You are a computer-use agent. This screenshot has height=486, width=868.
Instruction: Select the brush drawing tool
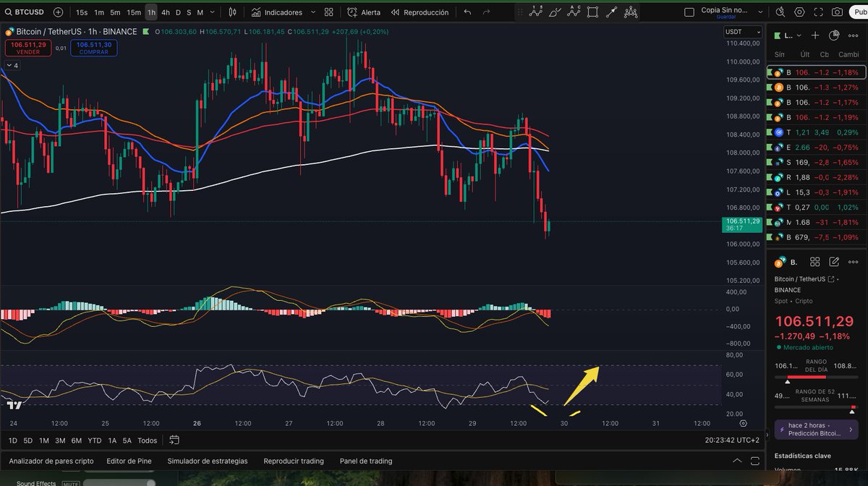pos(555,12)
